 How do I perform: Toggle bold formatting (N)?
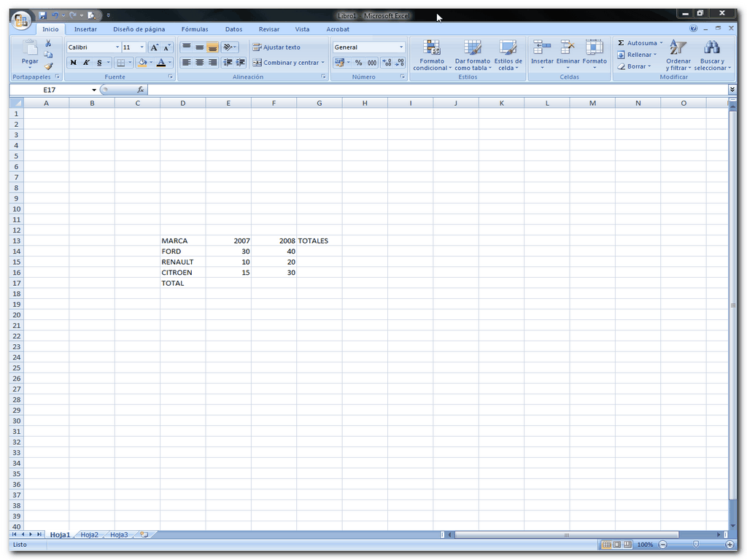(73, 63)
